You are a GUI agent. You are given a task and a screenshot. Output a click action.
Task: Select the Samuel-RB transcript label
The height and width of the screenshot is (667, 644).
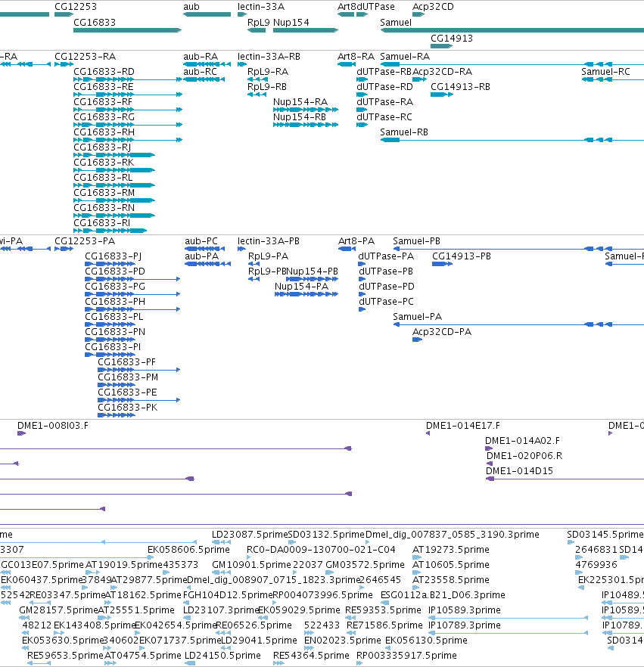[404, 132]
